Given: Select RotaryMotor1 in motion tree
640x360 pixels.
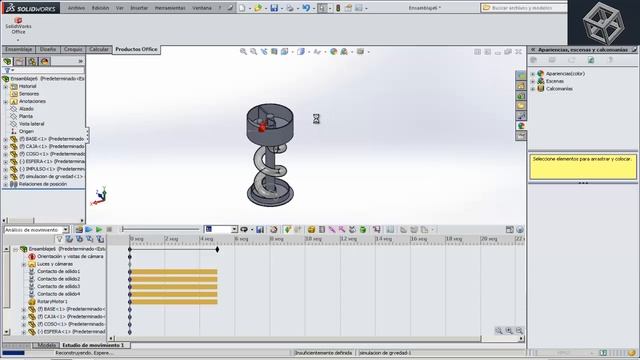Looking at the screenshot, I should pos(52,302).
